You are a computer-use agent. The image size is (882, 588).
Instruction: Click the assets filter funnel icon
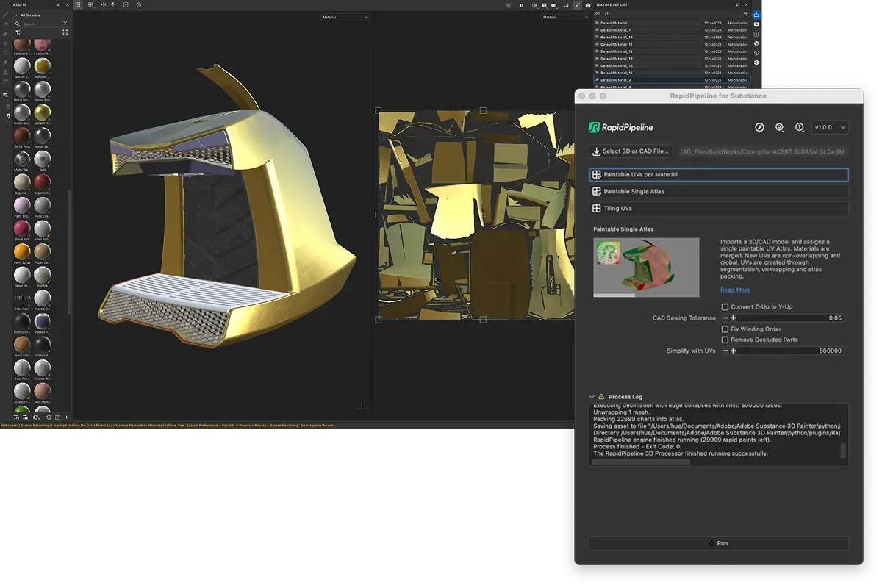[18, 32]
